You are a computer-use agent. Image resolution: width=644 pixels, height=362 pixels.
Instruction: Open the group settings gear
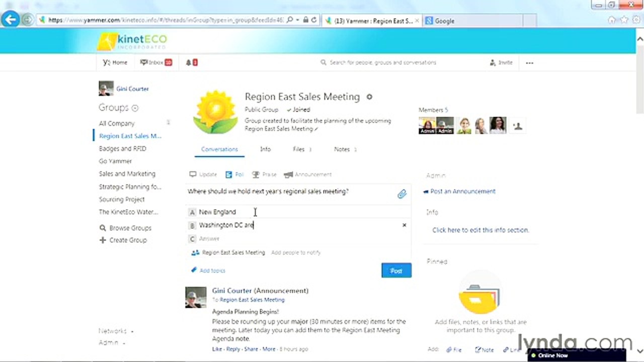click(x=369, y=97)
